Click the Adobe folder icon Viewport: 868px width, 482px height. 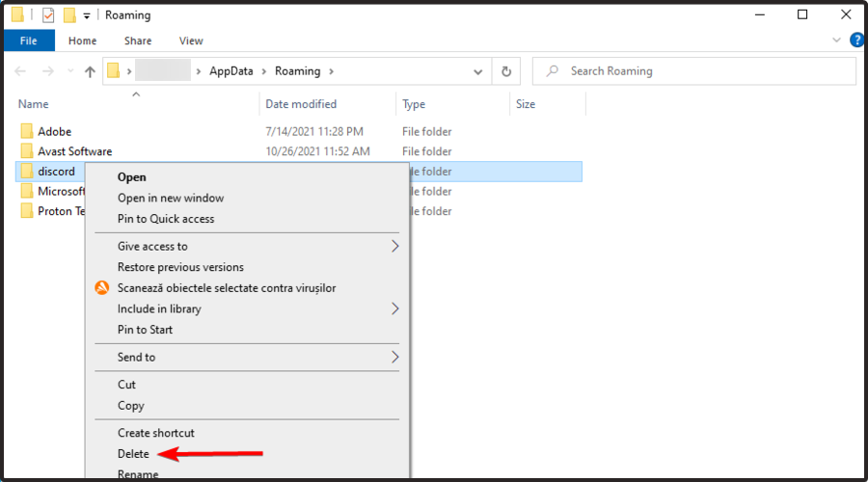coord(26,131)
